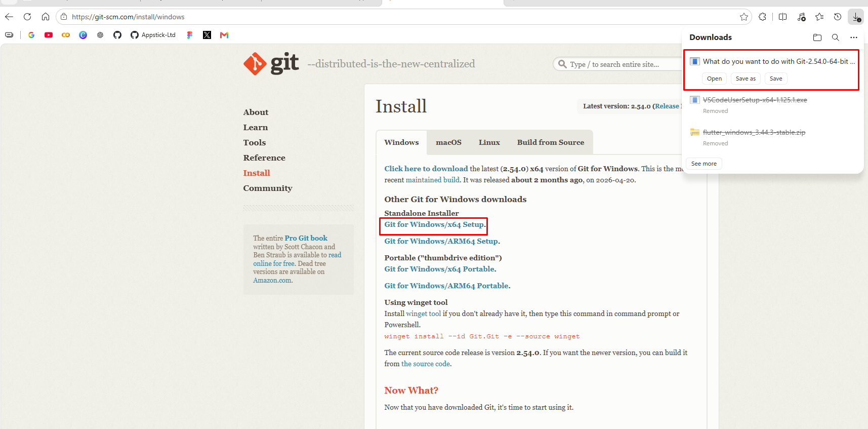
Task: Click the winget install command text
Action: (482, 336)
